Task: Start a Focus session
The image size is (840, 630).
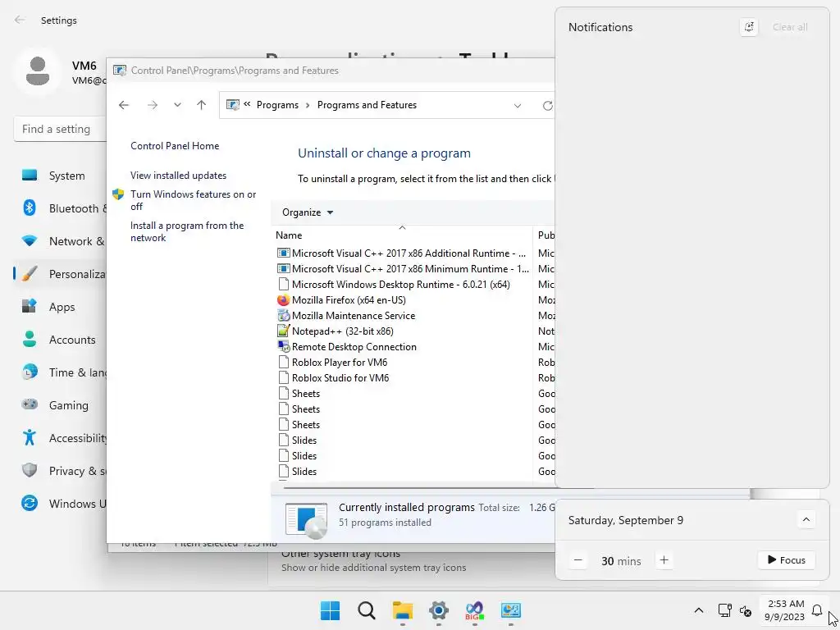Action: click(787, 560)
